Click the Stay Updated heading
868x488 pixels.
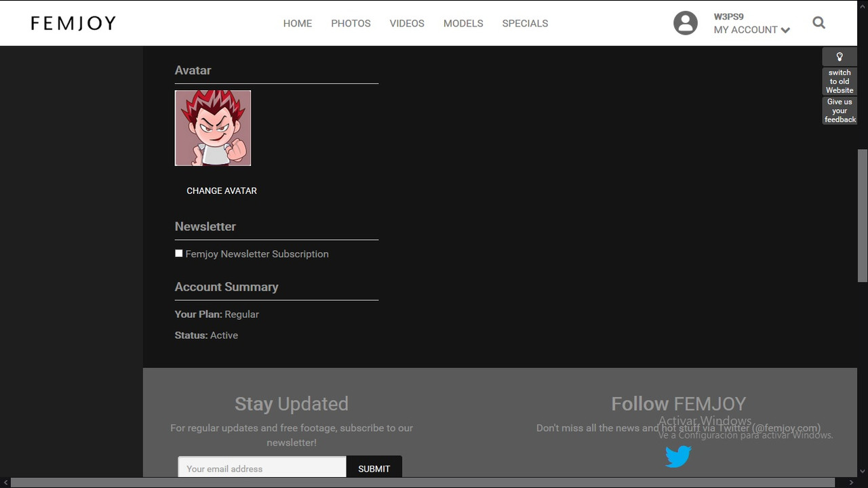292,404
